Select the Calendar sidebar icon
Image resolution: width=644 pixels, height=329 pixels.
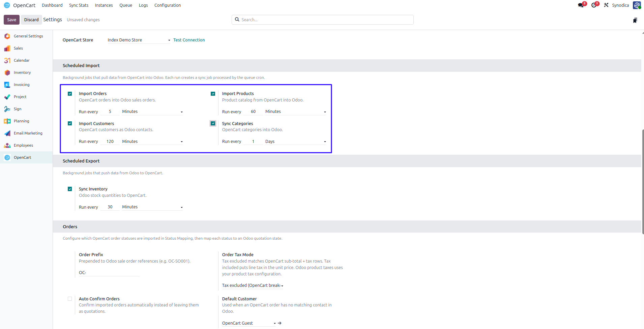tap(7, 60)
